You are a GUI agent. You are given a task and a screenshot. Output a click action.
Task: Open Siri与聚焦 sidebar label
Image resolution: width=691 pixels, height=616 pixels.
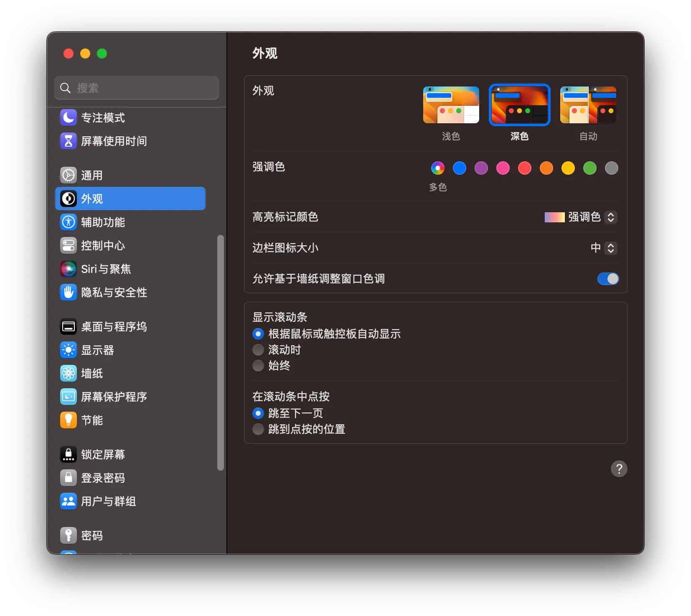tap(106, 269)
